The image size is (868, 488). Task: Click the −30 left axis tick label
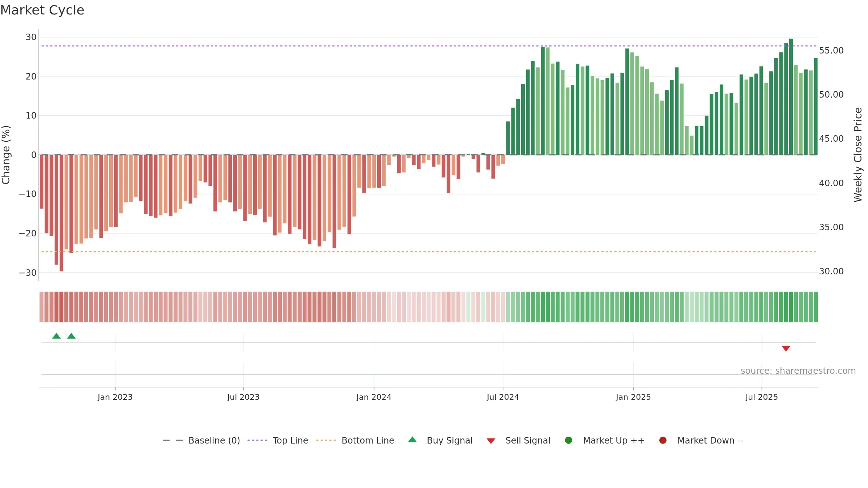27,273
